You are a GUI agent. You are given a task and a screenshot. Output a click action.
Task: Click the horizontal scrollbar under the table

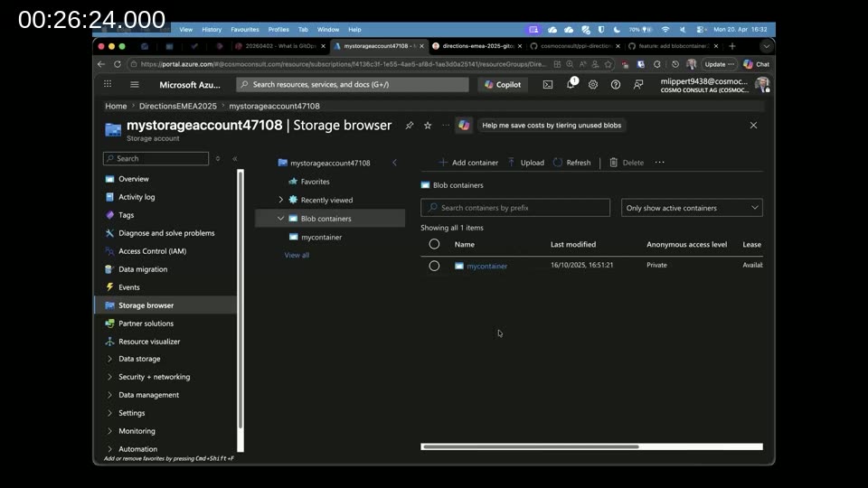[531, 446]
